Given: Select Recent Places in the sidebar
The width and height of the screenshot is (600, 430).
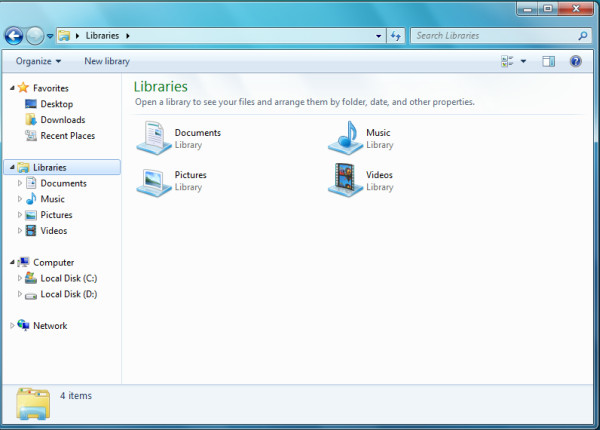Looking at the screenshot, I should pyautogui.click(x=67, y=136).
